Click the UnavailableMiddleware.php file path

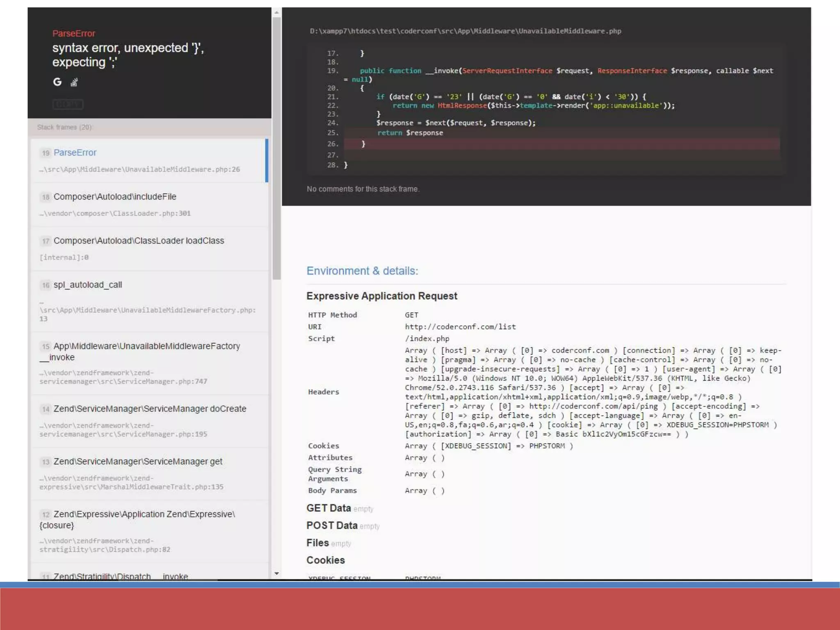(x=465, y=31)
